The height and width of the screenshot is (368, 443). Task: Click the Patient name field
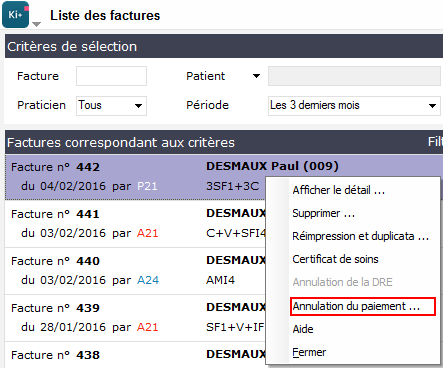[x=354, y=76]
